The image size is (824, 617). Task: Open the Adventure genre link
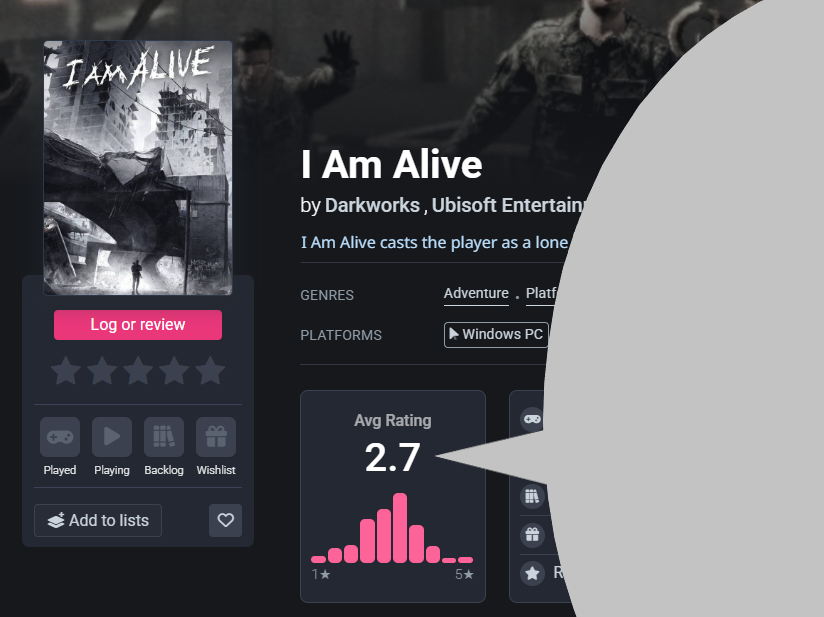476,293
